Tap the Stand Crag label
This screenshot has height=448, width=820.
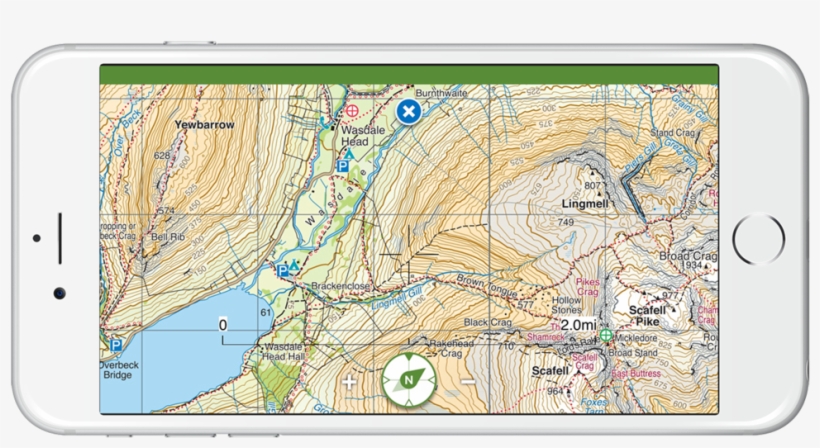672,133
